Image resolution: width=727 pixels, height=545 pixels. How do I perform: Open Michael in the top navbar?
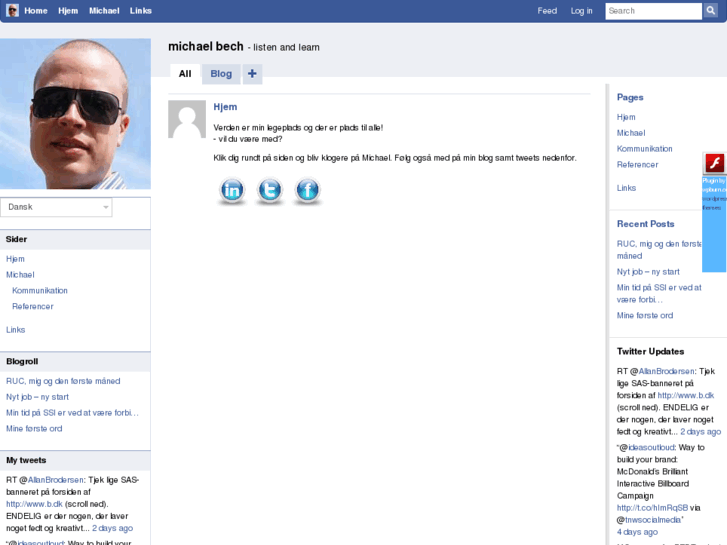pyautogui.click(x=104, y=11)
